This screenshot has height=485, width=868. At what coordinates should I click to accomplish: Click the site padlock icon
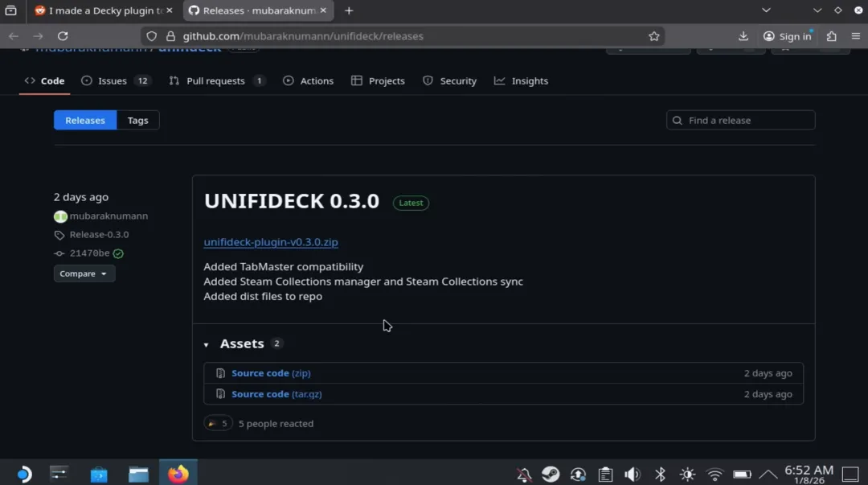pyautogui.click(x=170, y=36)
